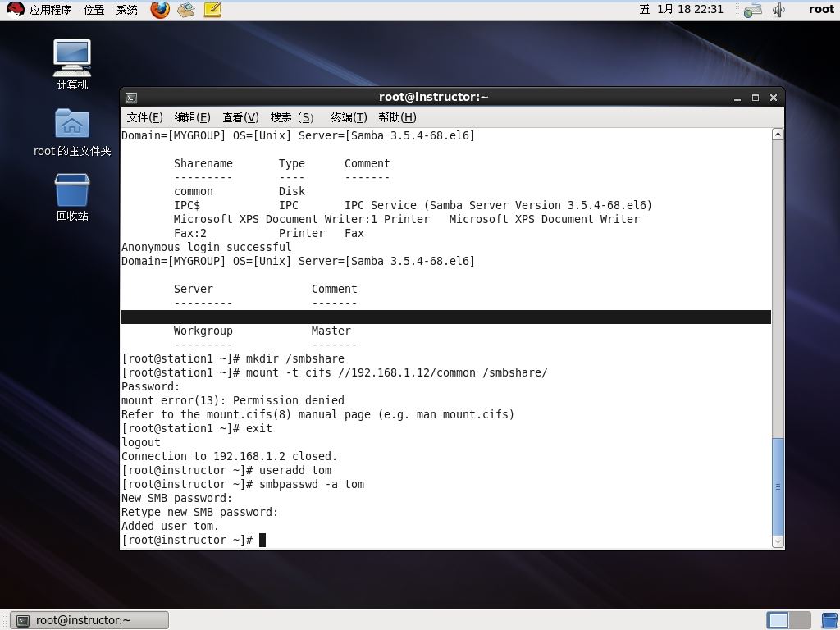Click the volume speaker tray icon
Image resolution: width=840 pixels, height=630 pixels.
pos(778,10)
